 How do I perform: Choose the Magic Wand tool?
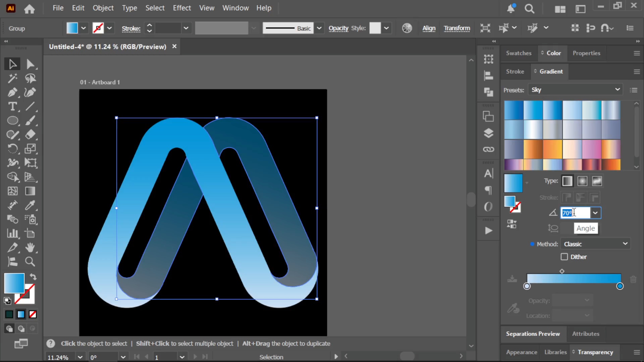(x=12, y=78)
